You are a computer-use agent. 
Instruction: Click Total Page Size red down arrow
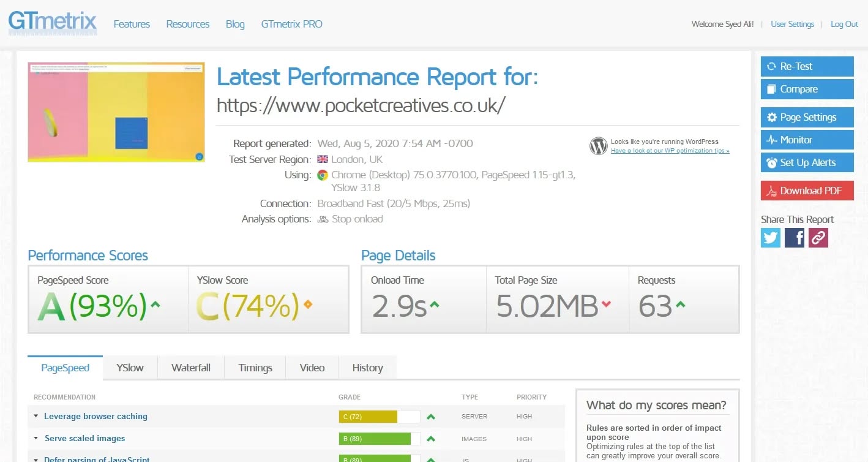[x=606, y=304]
